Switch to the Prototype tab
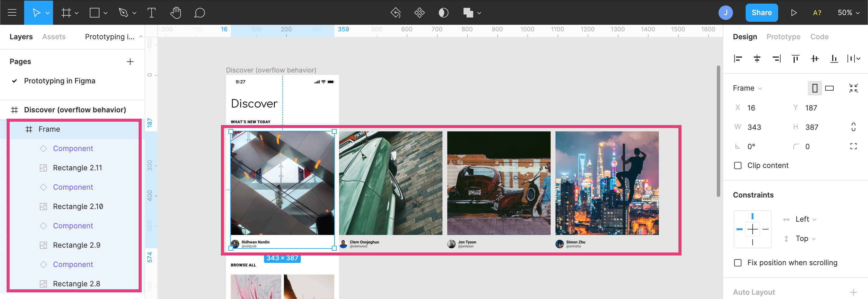The image size is (868, 299). pos(783,37)
